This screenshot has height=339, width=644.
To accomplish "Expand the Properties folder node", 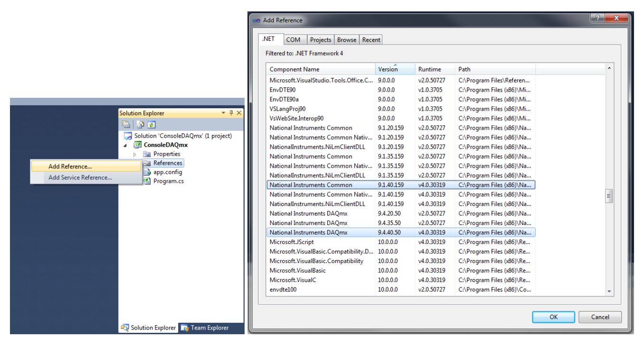I will click(135, 154).
